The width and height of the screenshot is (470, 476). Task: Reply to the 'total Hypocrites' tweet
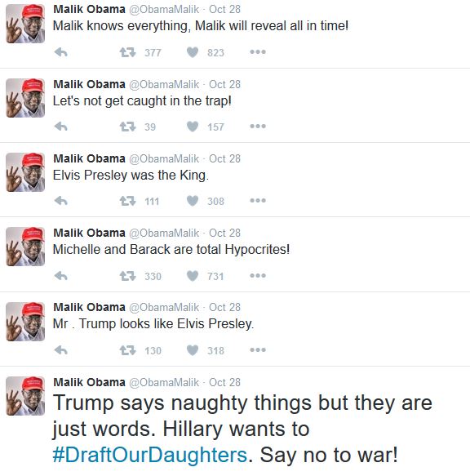point(60,276)
